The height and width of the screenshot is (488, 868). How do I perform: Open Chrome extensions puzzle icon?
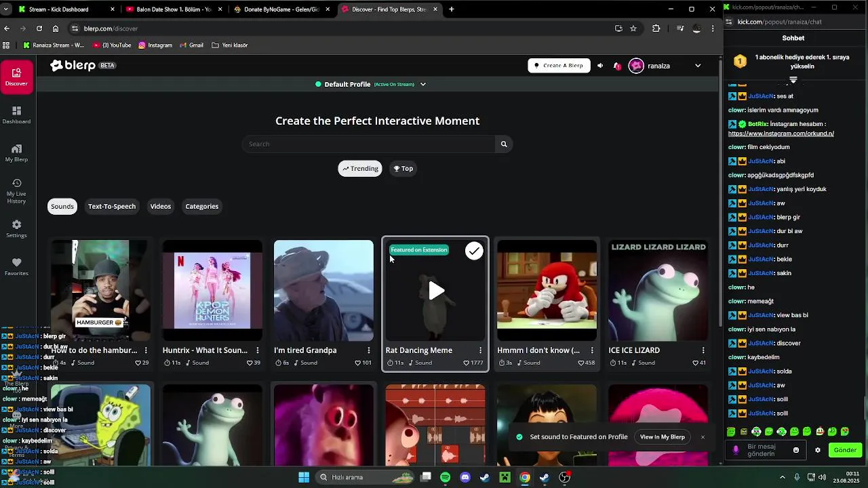pyautogui.click(x=656, y=28)
